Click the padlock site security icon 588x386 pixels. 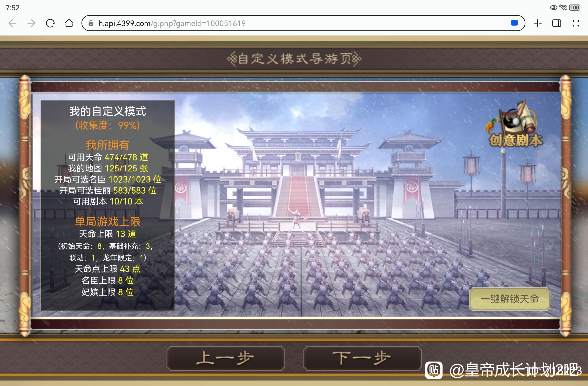coord(91,23)
